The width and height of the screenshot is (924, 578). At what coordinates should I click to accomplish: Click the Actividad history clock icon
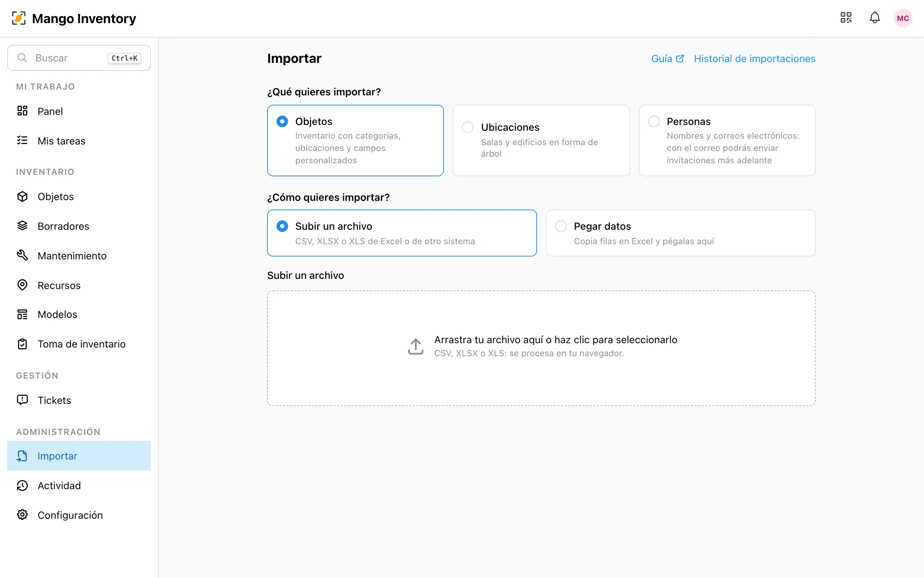22,486
